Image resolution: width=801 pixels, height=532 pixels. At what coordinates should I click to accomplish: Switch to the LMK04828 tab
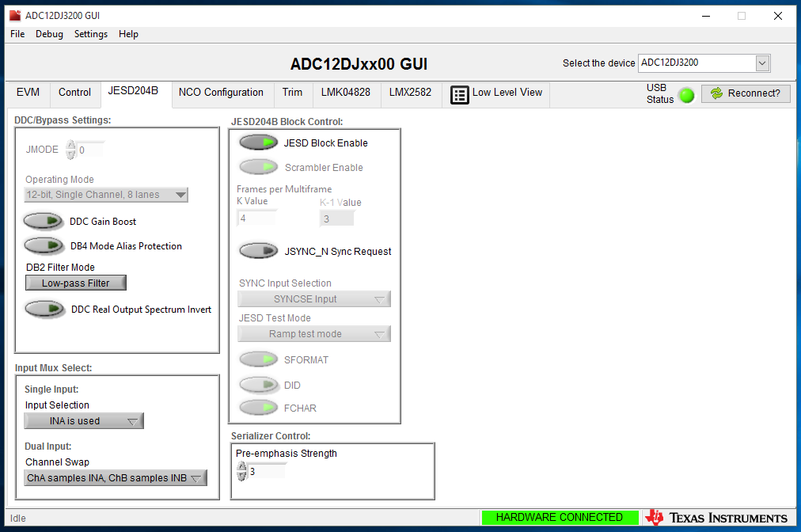[x=346, y=93]
